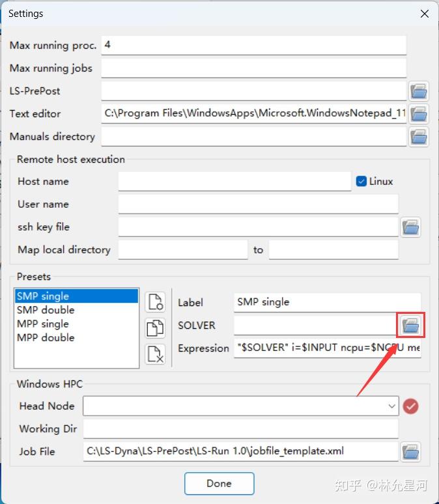The height and width of the screenshot is (504, 439).
Task: Choose the MPP double preset
Action: click(46, 337)
